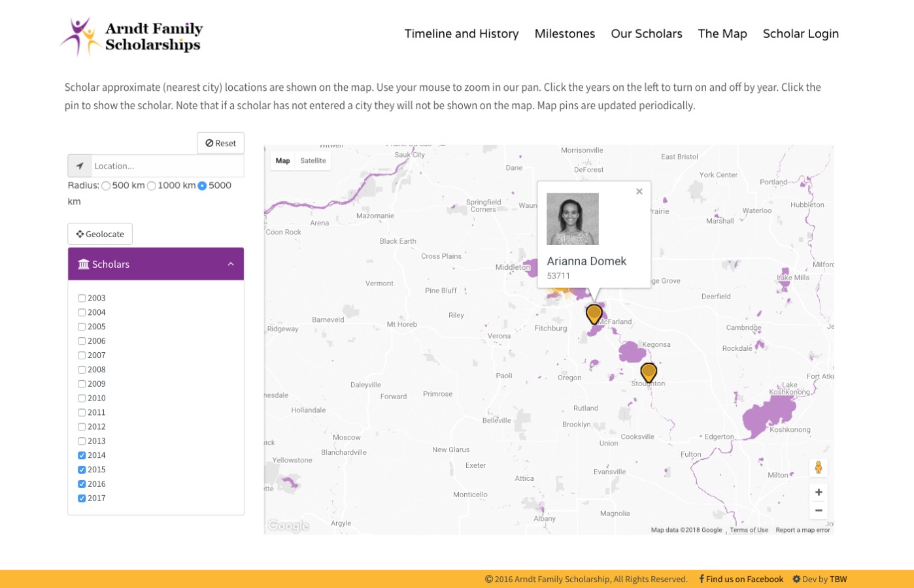Check the 2013 year filter
914x588 pixels.
point(82,441)
